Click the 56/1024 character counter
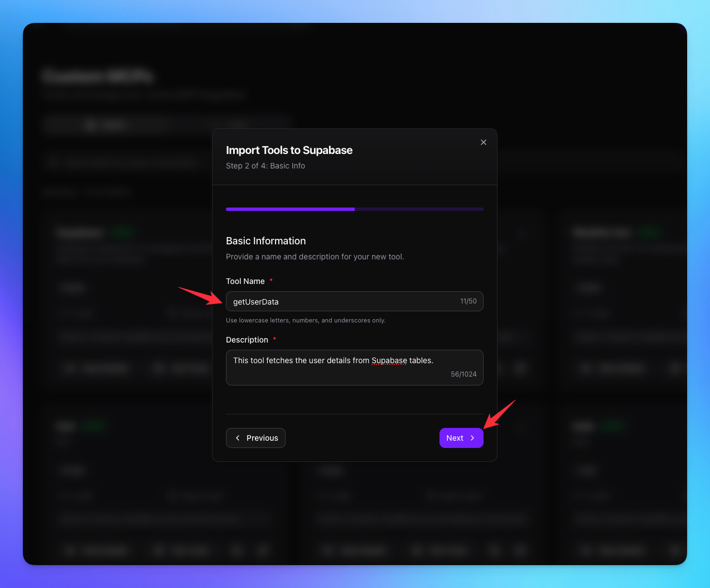The height and width of the screenshot is (588, 710). pos(463,374)
